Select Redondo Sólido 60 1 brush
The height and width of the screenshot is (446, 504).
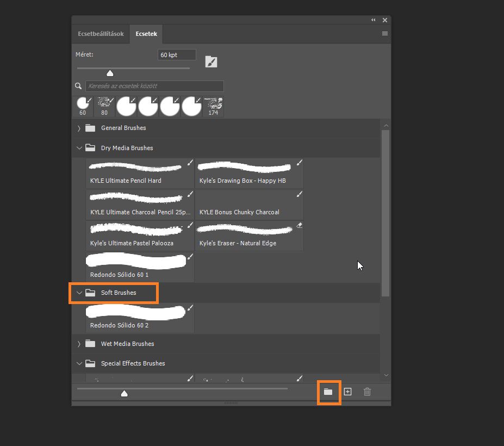click(140, 267)
